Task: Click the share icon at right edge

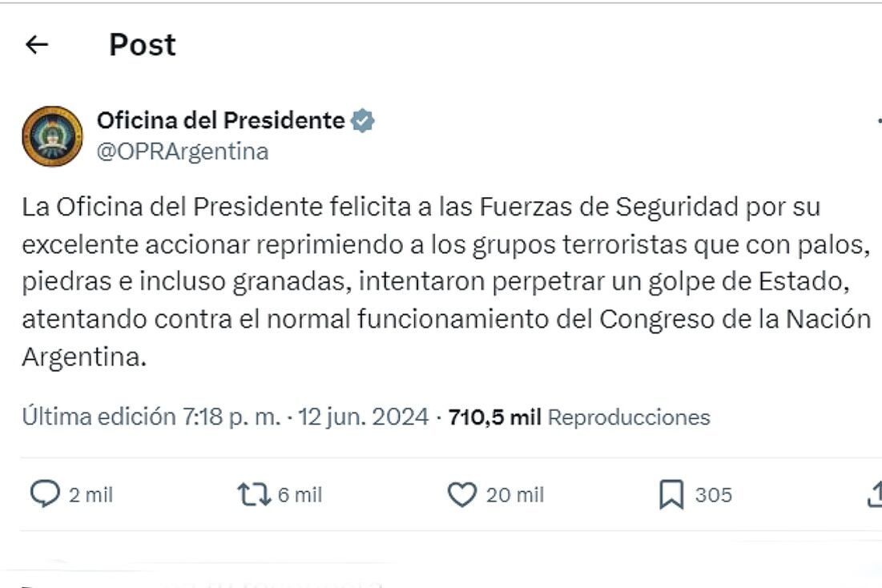Action: [876, 495]
